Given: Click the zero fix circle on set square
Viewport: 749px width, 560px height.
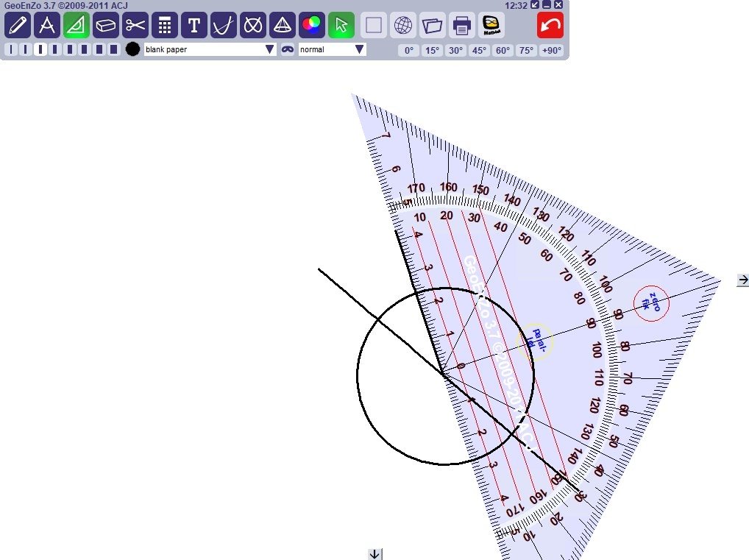Looking at the screenshot, I should point(651,303).
